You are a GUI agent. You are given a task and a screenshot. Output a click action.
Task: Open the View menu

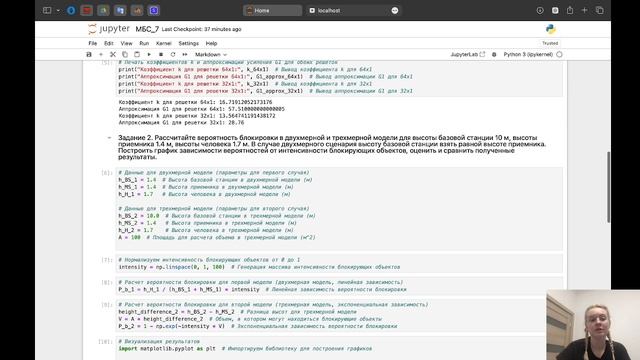(x=127, y=43)
